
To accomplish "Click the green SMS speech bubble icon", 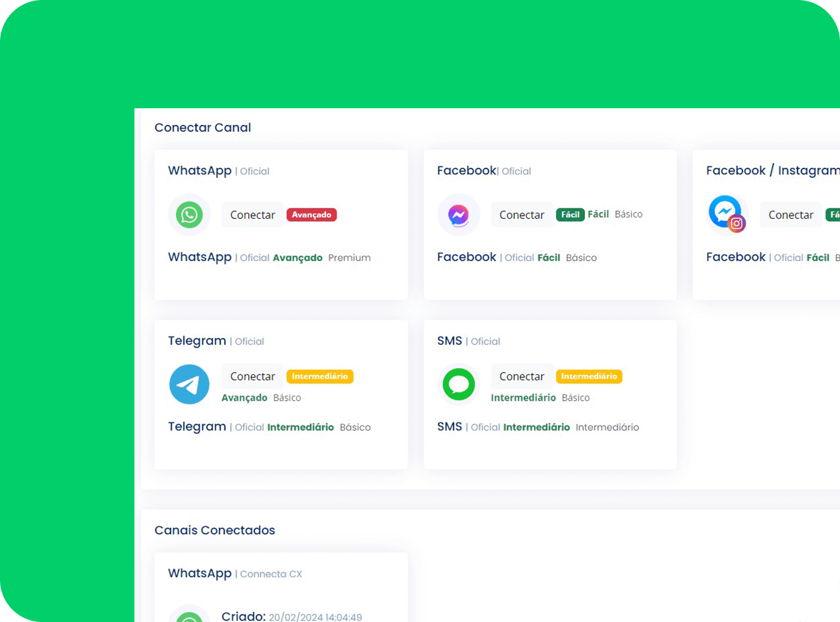I will click(x=459, y=384).
